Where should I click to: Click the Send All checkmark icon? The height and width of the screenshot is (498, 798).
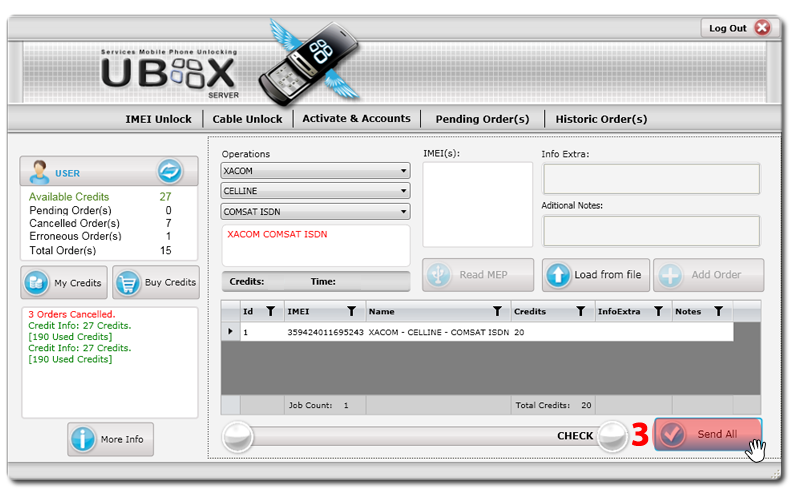(672, 434)
